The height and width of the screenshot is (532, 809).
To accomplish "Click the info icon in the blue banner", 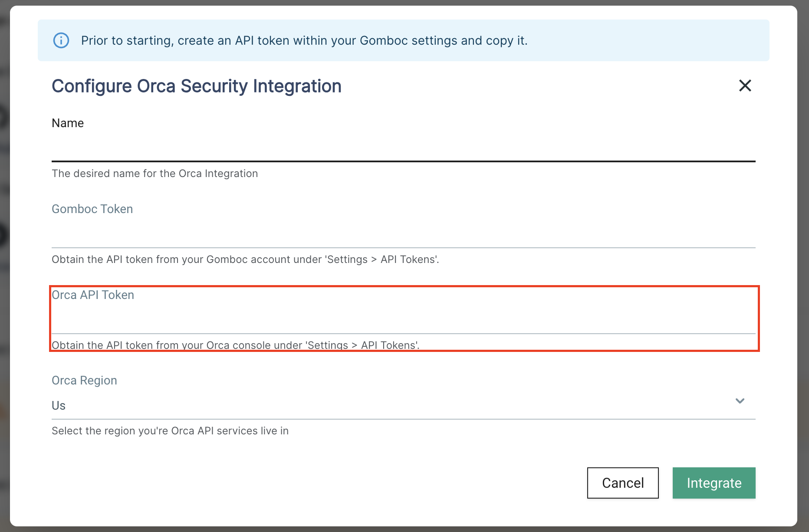I will [x=61, y=40].
